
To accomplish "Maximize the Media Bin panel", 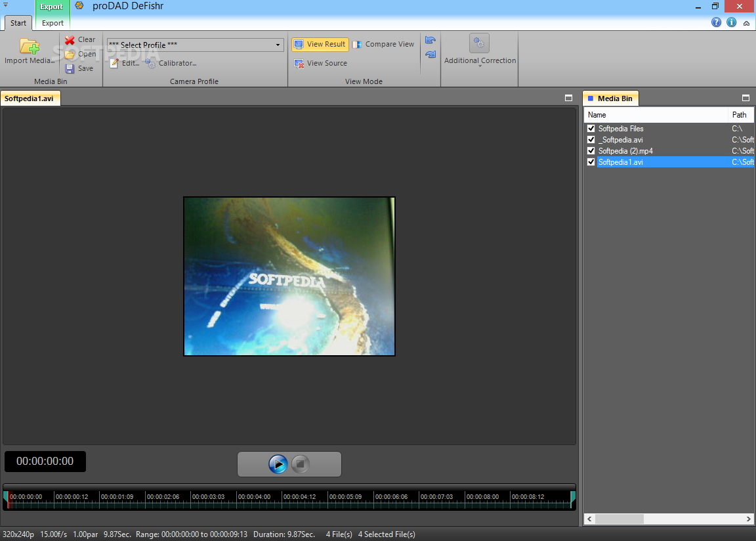I will 745,98.
